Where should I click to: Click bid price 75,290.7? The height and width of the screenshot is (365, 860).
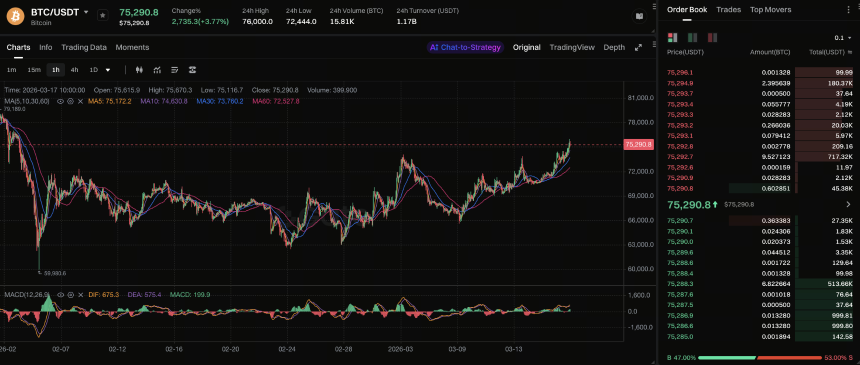click(x=680, y=220)
